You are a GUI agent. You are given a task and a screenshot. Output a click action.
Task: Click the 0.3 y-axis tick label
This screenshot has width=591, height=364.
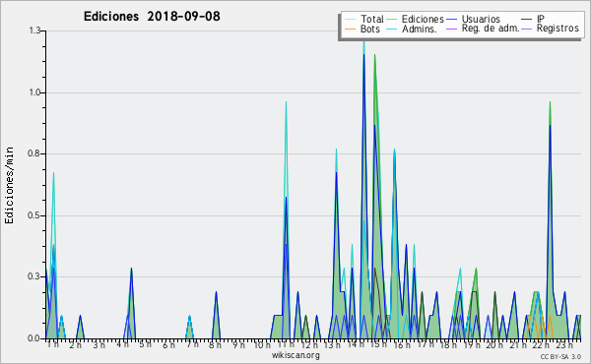[x=34, y=277]
